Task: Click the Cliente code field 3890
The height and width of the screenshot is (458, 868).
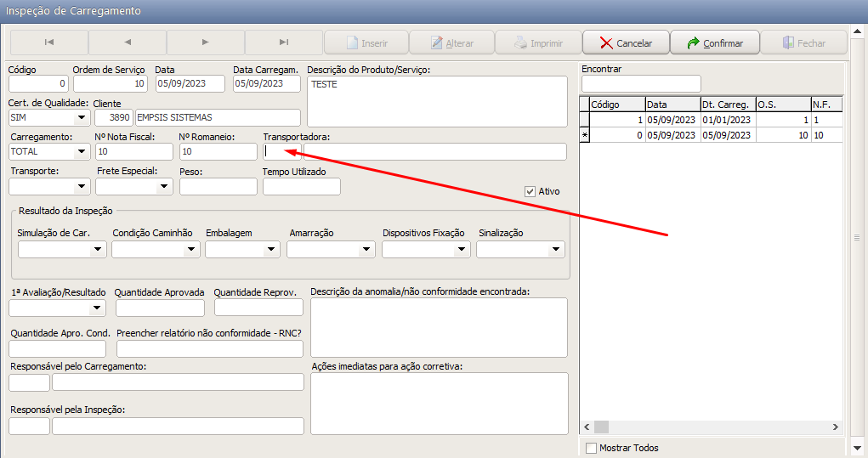Action: 113,117
